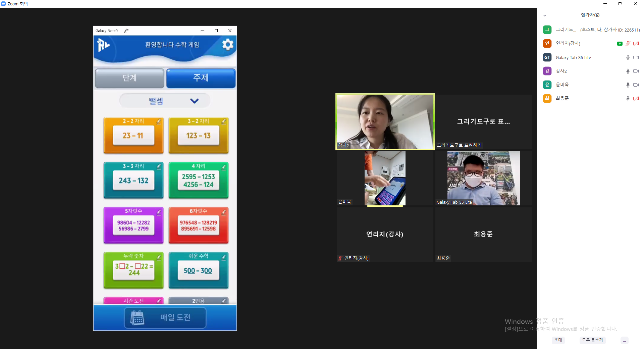Tap the app logo in the game header

coord(103,45)
